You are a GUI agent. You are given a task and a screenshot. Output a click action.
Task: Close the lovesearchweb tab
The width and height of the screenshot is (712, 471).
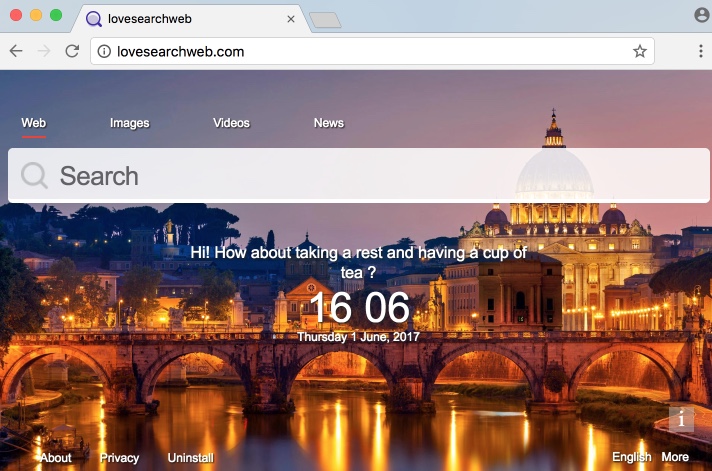coord(291,19)
